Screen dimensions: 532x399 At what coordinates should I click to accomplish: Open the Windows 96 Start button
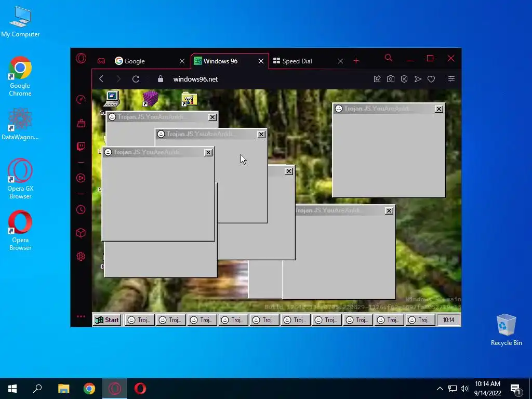[x=107, y=320]
